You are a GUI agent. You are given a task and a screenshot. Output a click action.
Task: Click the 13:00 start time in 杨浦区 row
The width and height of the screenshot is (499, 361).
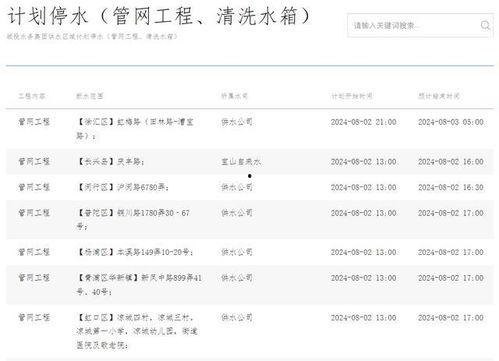(364, 252)
